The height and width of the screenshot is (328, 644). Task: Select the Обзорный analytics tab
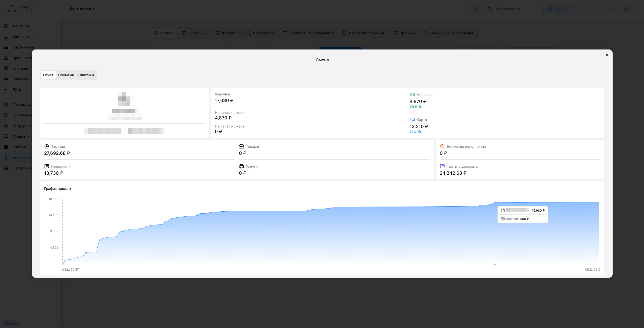pos(194,33)
